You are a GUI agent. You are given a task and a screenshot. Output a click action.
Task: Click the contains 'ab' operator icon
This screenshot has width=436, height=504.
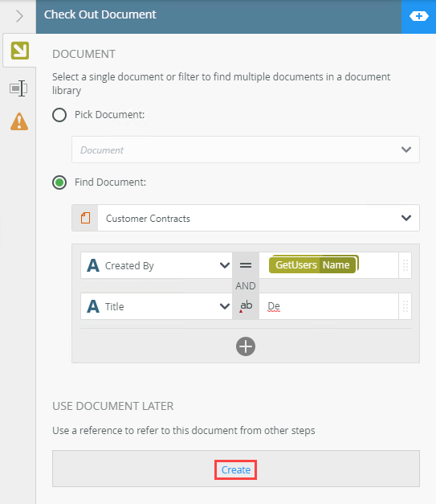246,306
